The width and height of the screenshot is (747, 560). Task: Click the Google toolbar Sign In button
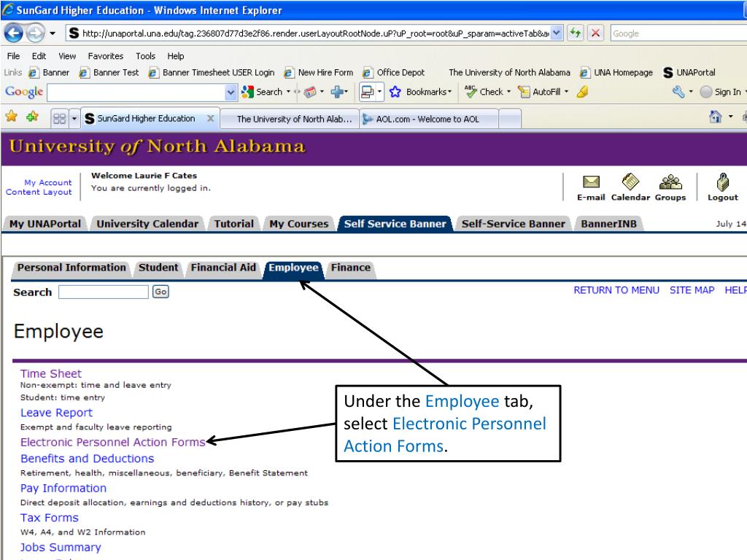720,92
